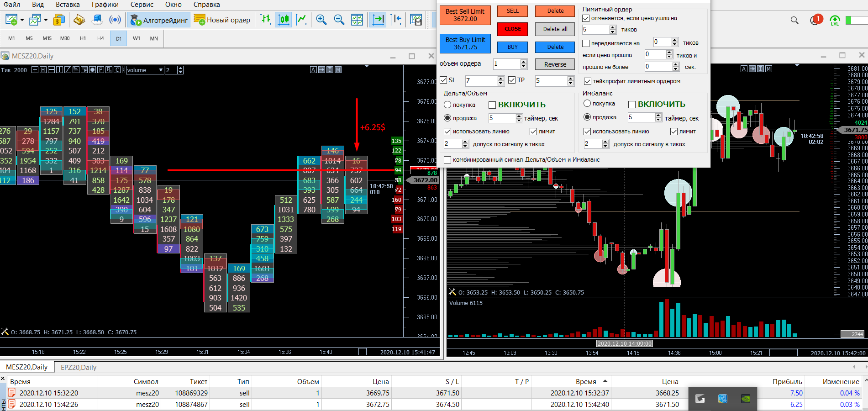Click the Delete all button

(555, 29)
